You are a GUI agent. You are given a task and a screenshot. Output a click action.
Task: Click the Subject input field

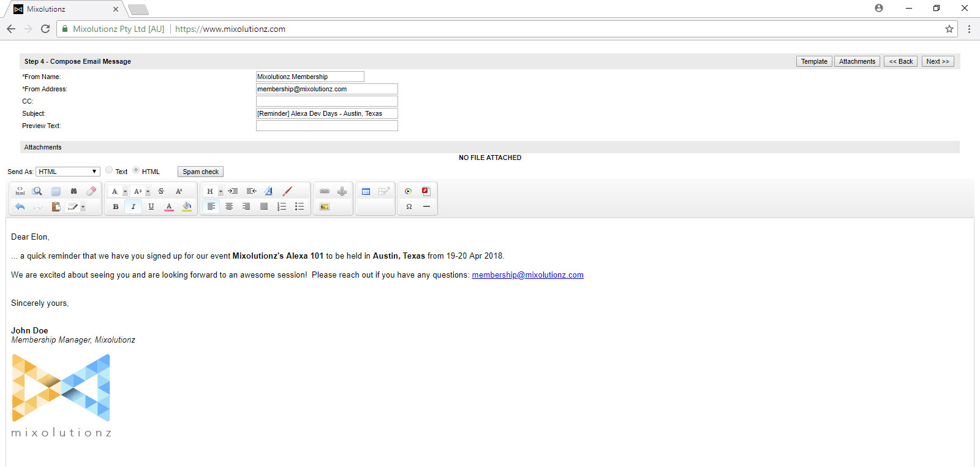coord(327,113)
